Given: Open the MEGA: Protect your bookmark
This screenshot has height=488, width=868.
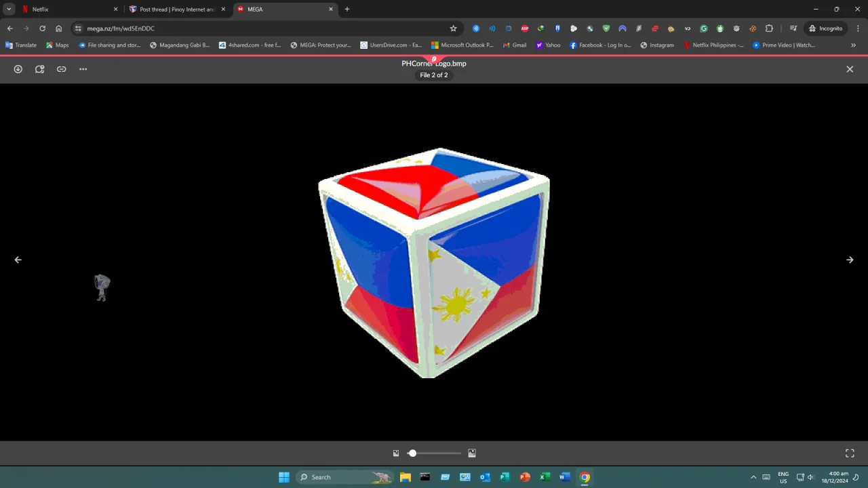Looking at the screenshot, I should coord(321,45).
